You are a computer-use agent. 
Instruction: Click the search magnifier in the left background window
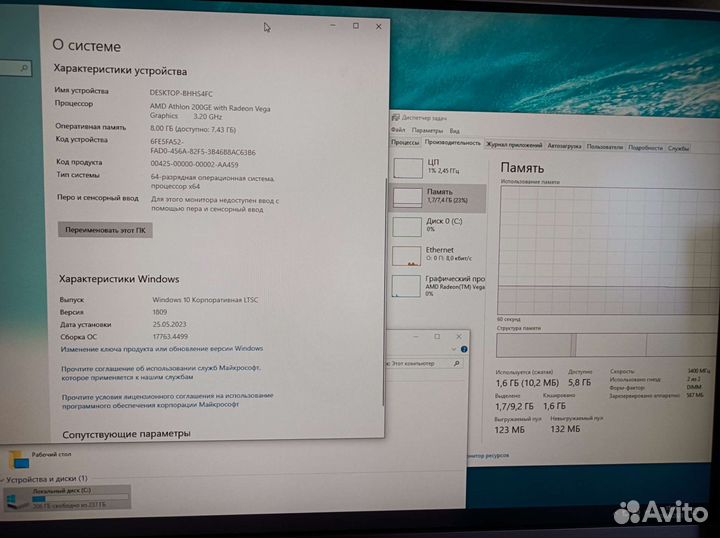tap(24, 68)
